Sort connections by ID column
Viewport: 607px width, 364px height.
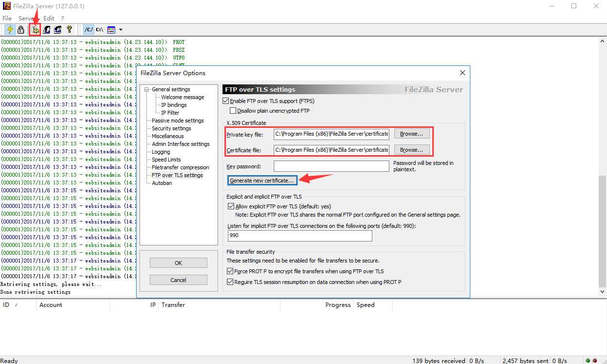[x=18, y=305]
